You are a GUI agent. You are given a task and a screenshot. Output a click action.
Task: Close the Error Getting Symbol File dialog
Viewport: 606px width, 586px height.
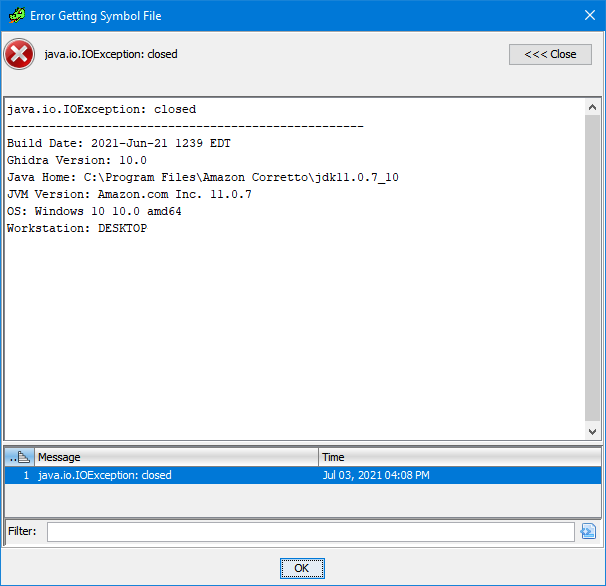coord(590,15)
